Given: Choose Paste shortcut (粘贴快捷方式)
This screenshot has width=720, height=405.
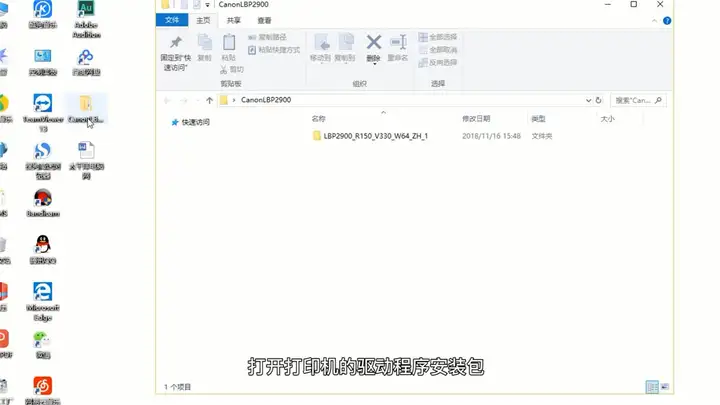Looking at the screenshot, I should tap(274, 50).
